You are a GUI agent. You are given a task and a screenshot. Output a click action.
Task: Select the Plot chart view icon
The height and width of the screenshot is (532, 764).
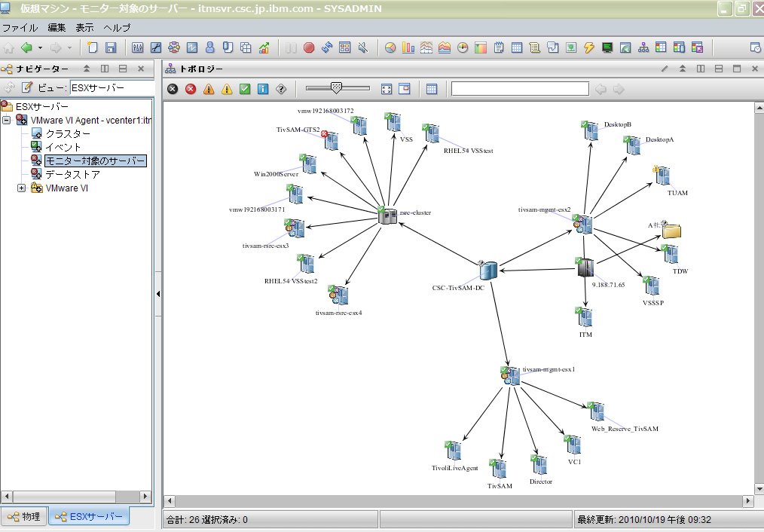coord(426,47)
